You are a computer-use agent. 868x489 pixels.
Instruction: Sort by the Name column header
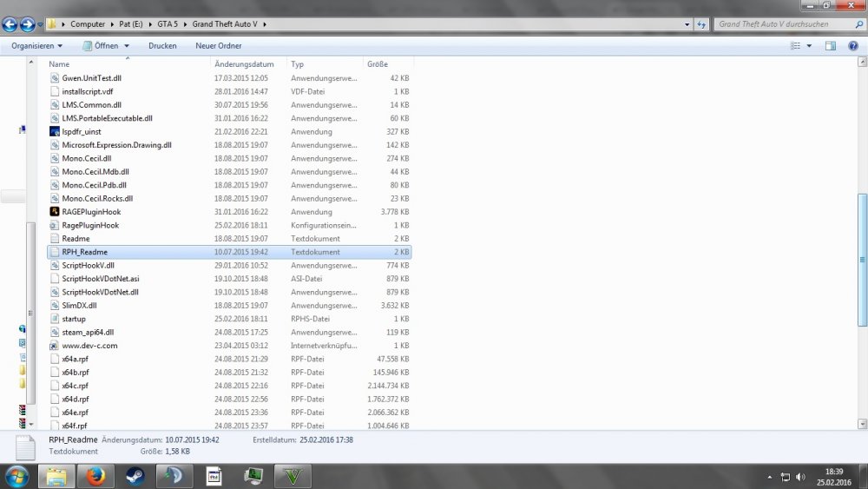[128, 64]
